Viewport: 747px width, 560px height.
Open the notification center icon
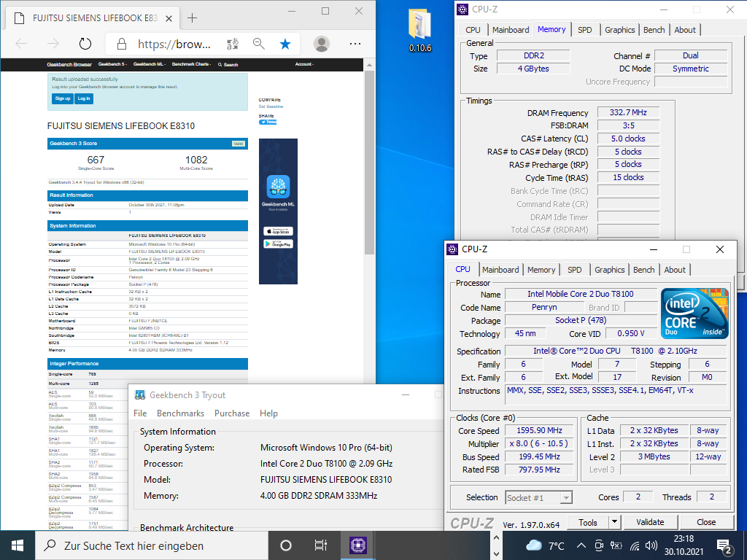[x=724, y=547]
